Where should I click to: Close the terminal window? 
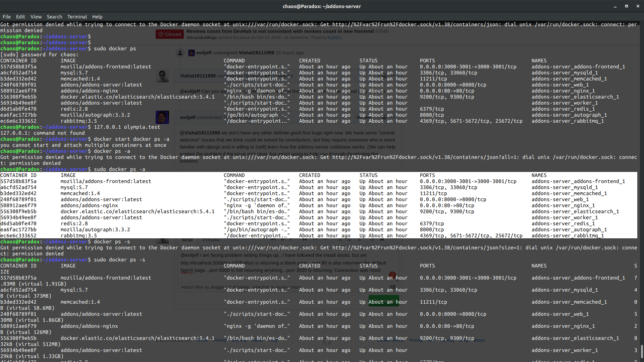point(638,6)
